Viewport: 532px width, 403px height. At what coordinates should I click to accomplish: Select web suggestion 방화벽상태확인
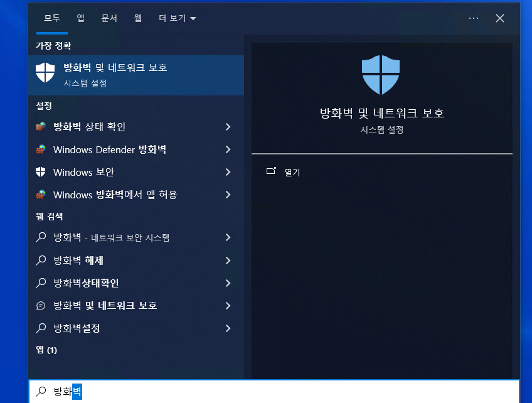[136, 283]
